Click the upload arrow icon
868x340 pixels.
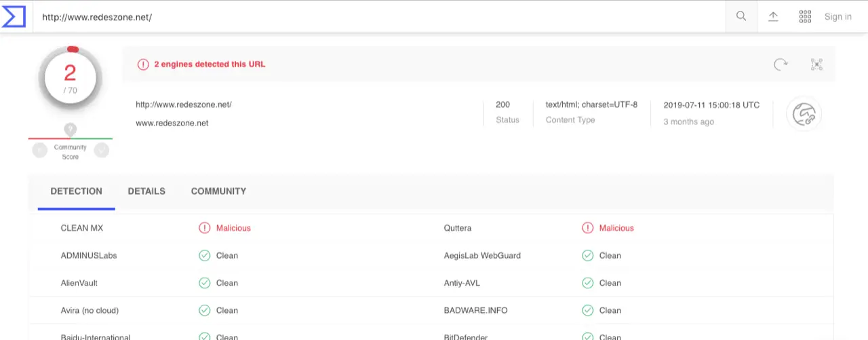coord(773,17)
